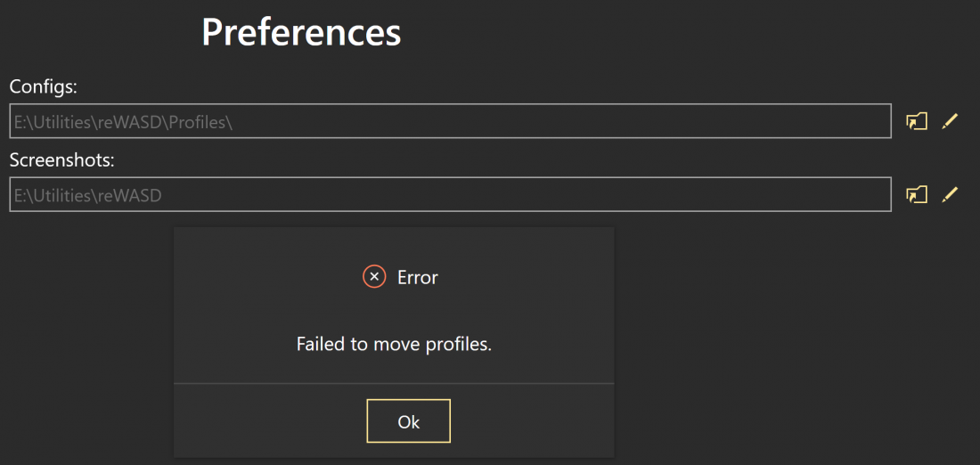Click the divider line above Ok button
Viewport: 980px width, 465px height.
click(394, 382)
